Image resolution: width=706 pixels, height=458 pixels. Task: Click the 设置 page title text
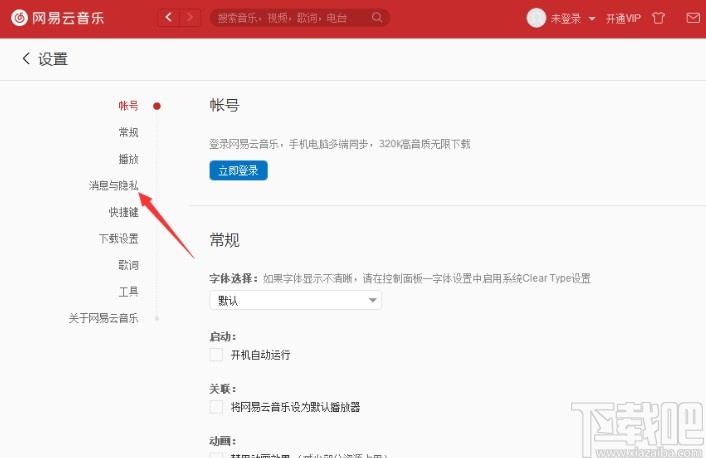pos(53,59)
